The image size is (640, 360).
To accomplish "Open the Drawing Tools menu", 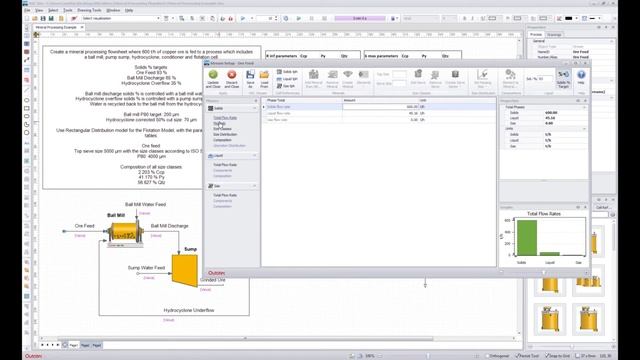I will [x=89, y=10].
